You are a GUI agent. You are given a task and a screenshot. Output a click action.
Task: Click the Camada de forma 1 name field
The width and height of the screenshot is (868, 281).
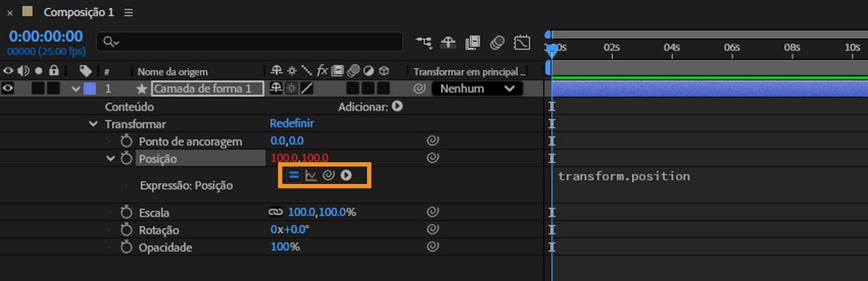pyautogui.click(x=208, y=88)
